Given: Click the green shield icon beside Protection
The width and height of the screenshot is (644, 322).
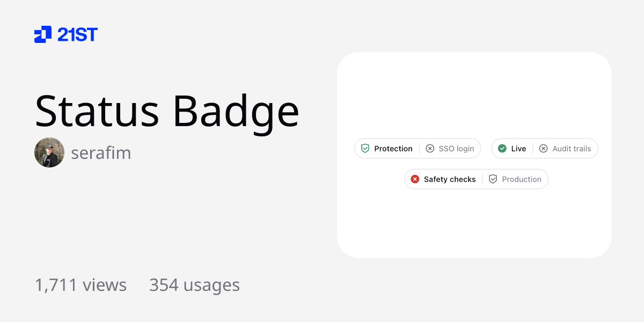Looking at the screenshot, I should [365, 148].
